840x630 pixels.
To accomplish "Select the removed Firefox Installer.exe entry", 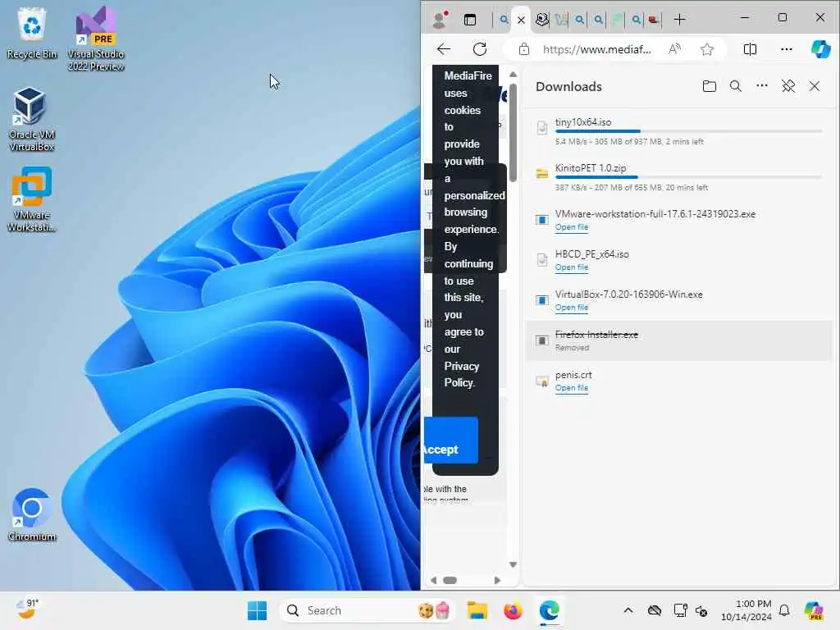I will click(x=679, y=340).
